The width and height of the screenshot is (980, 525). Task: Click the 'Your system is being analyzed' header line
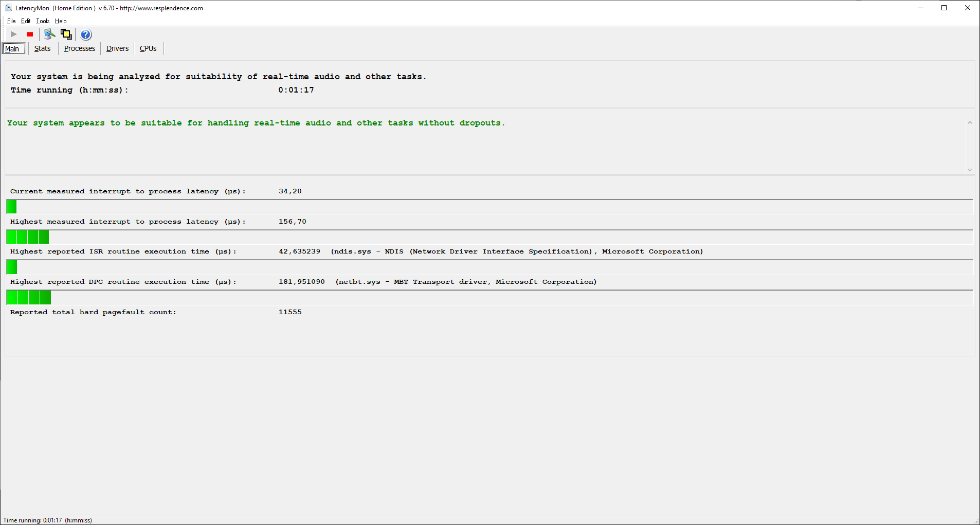pos(219,77)
